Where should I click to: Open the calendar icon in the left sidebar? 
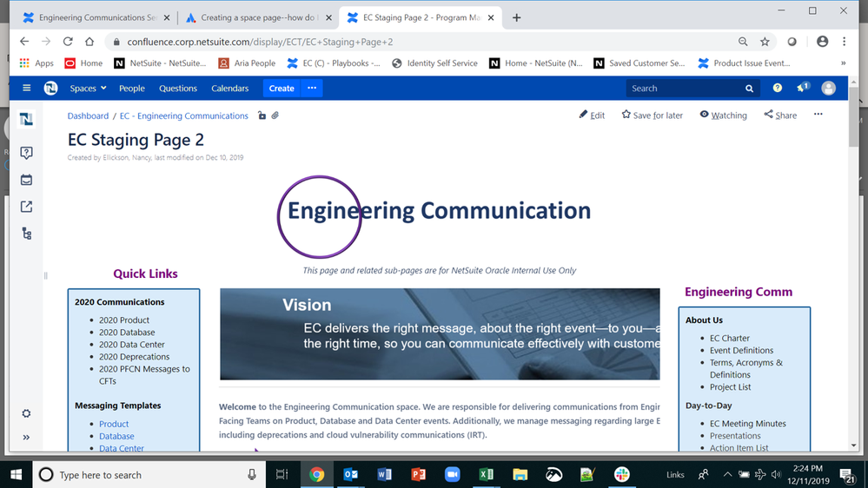[26, 180]
